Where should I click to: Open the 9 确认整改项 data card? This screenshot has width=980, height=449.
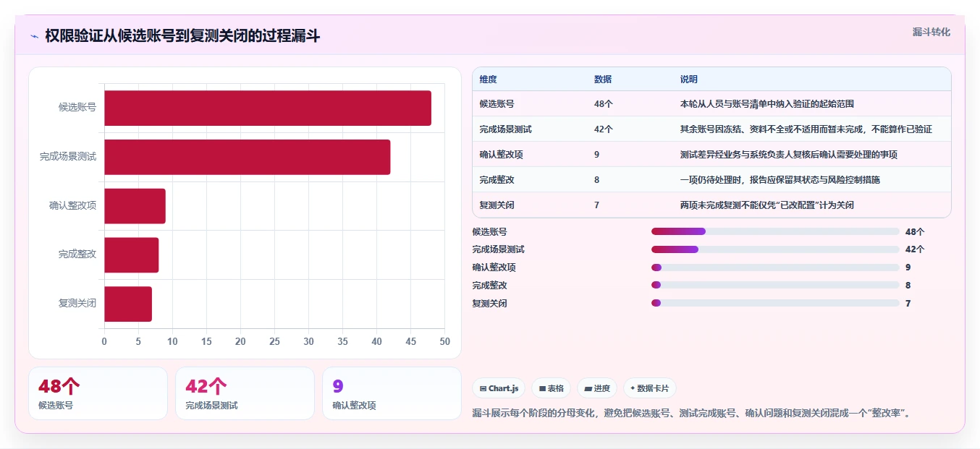click(x=392, y=393)
